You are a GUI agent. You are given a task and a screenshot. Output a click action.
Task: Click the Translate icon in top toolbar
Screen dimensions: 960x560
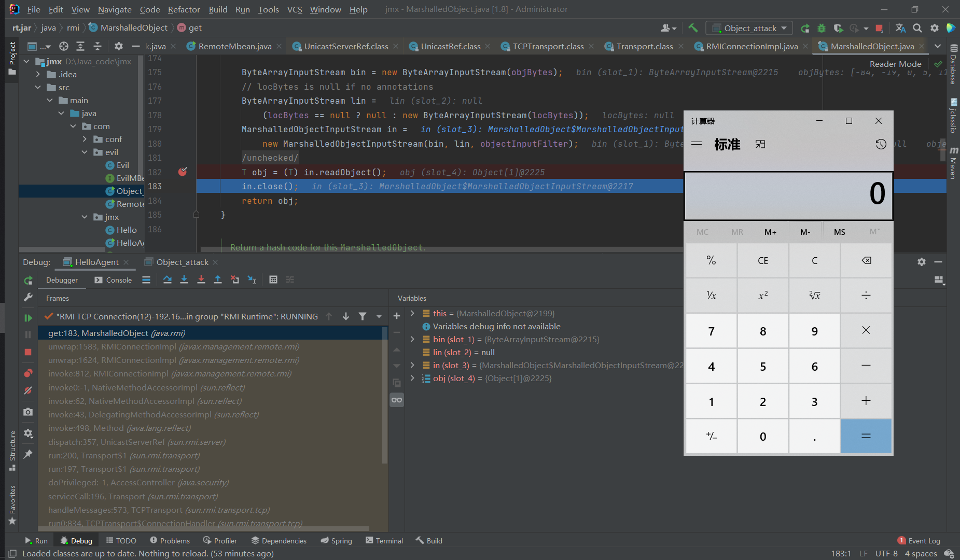900,28
